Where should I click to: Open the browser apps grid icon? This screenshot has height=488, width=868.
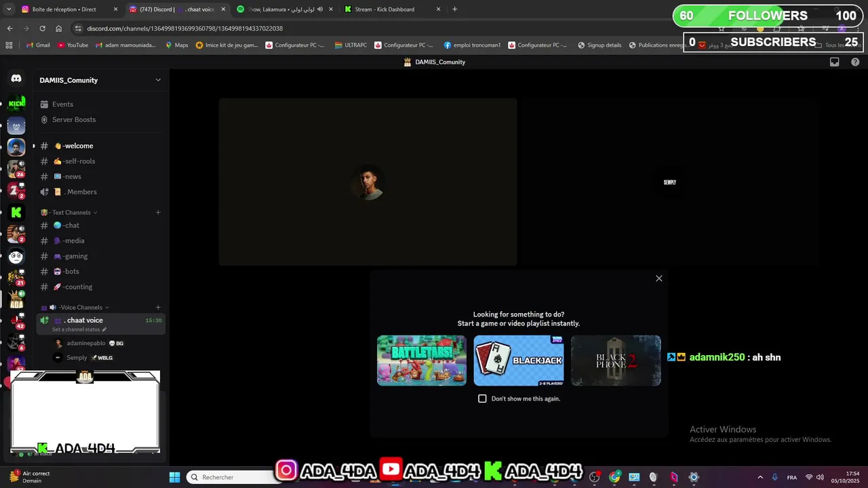(9, 45)
